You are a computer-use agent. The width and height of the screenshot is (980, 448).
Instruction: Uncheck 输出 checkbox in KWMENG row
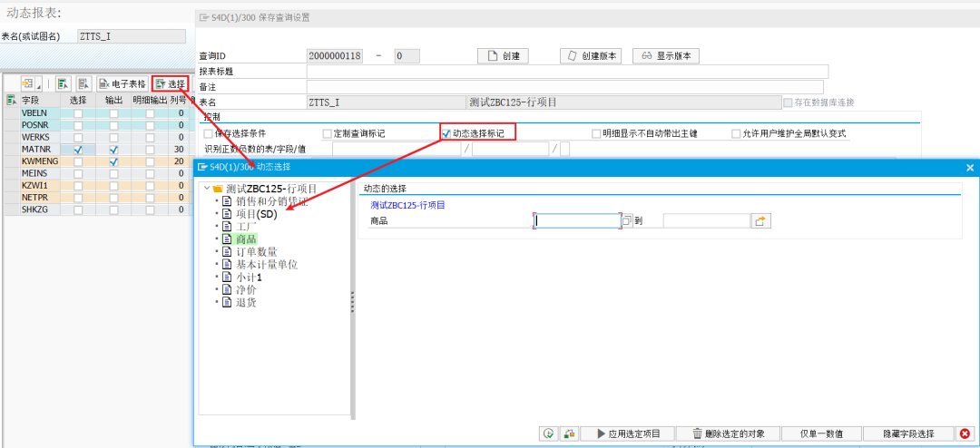tap(113, 161)
